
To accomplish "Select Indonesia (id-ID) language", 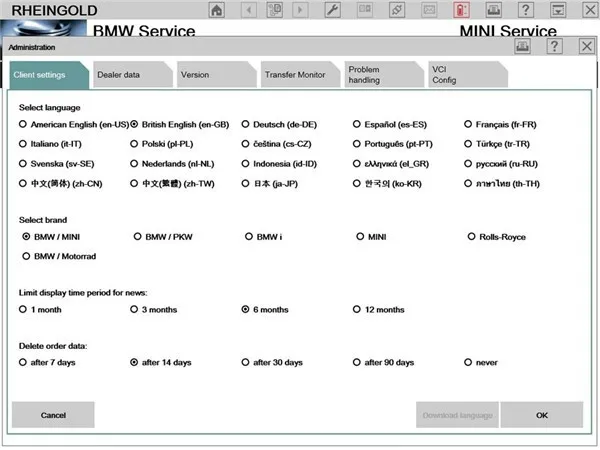I will 279,164.
